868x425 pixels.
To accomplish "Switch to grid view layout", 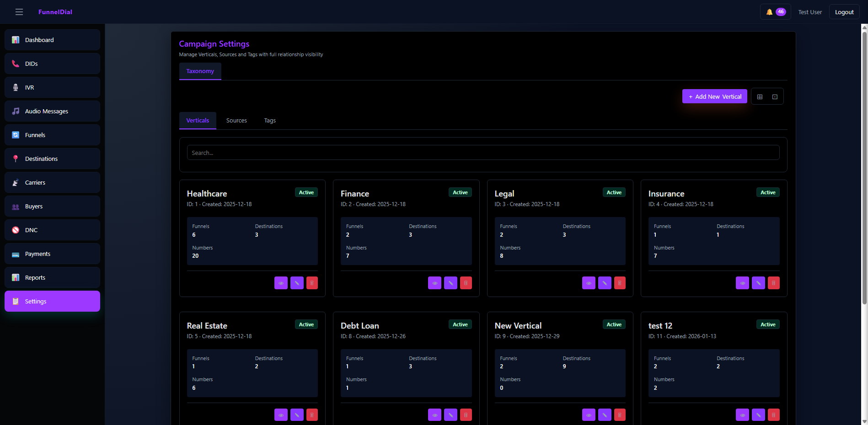I will point(760,97).
